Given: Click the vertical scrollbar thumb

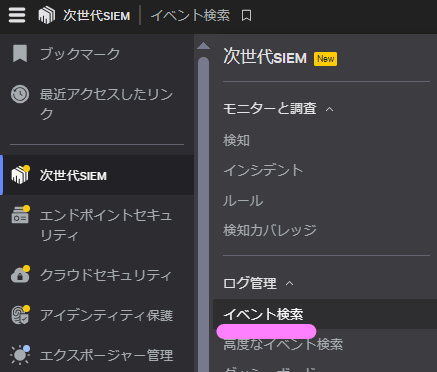Looking at the screenshot, I should click(203, 213).
